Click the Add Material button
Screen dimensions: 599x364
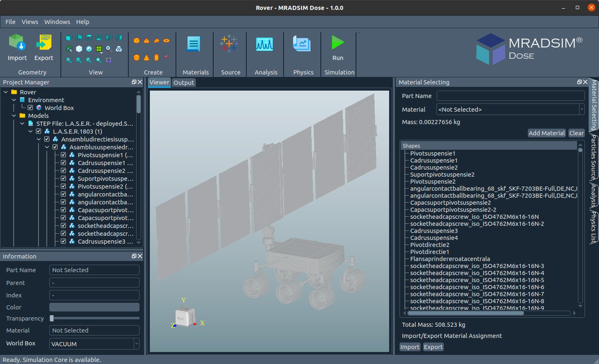[546, 133]
